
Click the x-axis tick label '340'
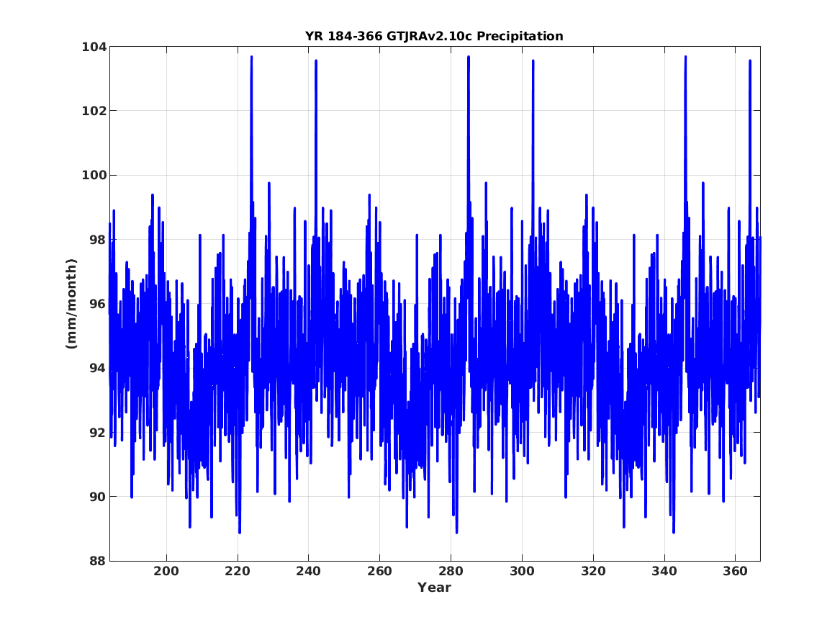(664, 572)
